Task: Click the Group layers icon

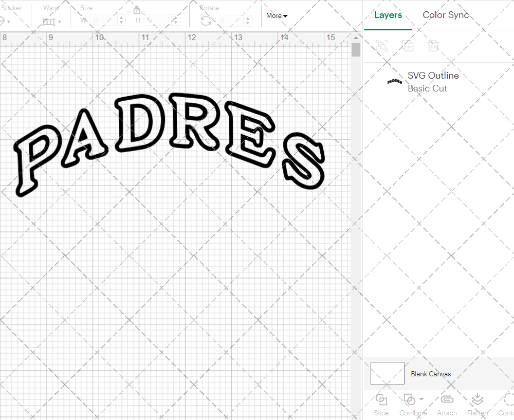Action: tap(381, 46)
